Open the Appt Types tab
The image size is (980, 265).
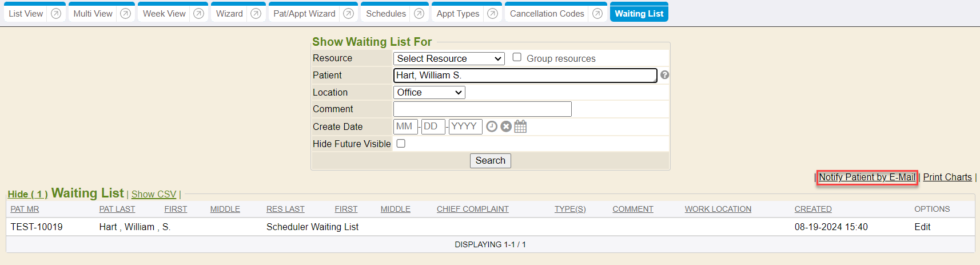pyautogui.click(x=457, y=14)
